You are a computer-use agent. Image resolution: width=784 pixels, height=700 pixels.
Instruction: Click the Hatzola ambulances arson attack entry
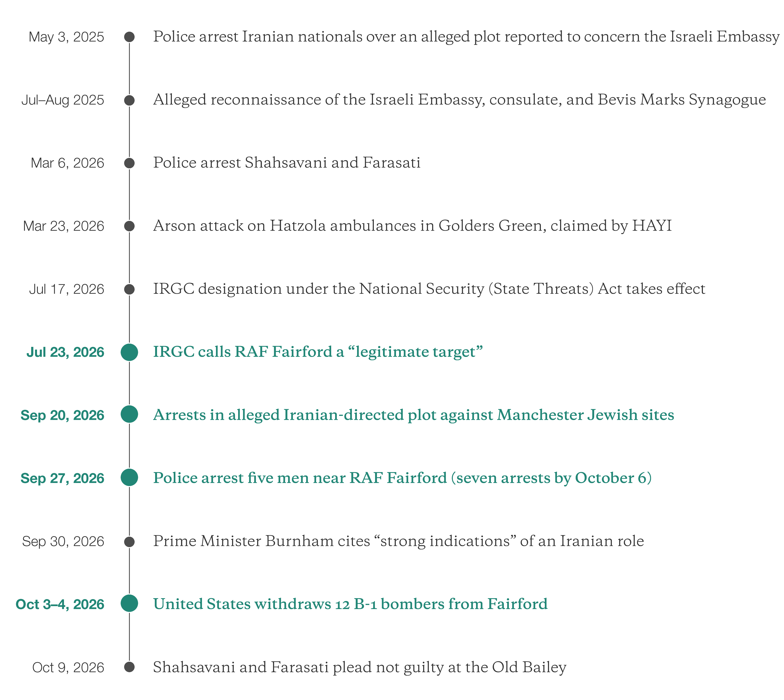point(412,226)
